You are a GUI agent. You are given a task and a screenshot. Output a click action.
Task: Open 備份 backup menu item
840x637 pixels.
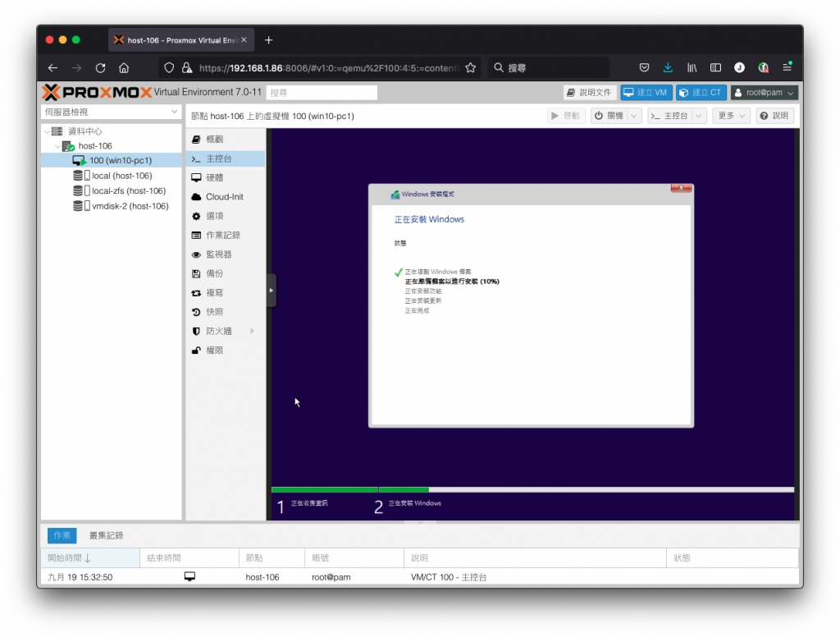point(226,273)
